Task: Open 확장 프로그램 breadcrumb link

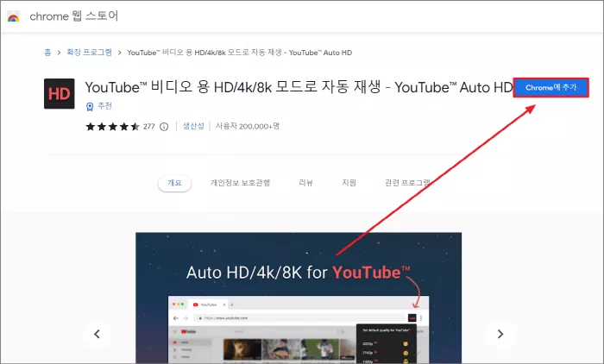Action: [x=89, y=53]
